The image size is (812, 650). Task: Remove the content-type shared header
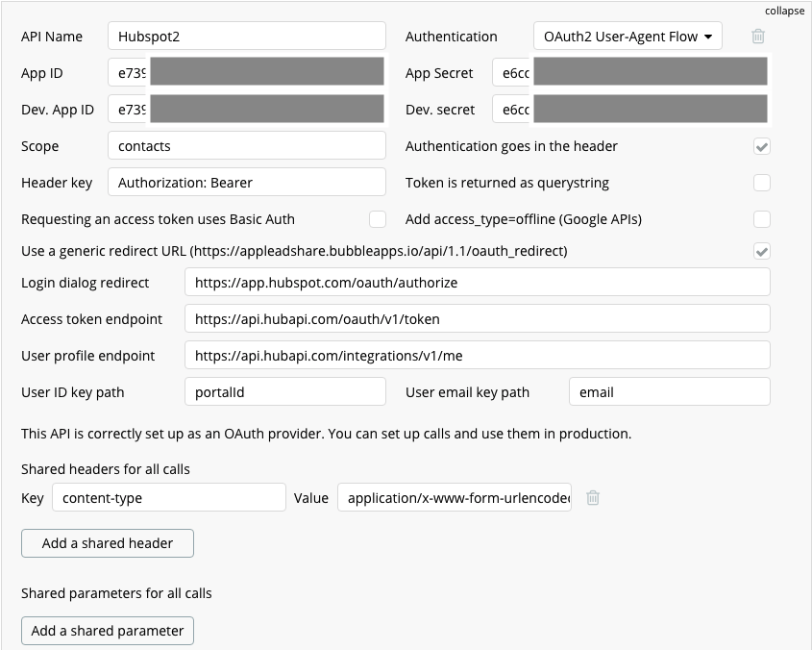pos(593,498)
